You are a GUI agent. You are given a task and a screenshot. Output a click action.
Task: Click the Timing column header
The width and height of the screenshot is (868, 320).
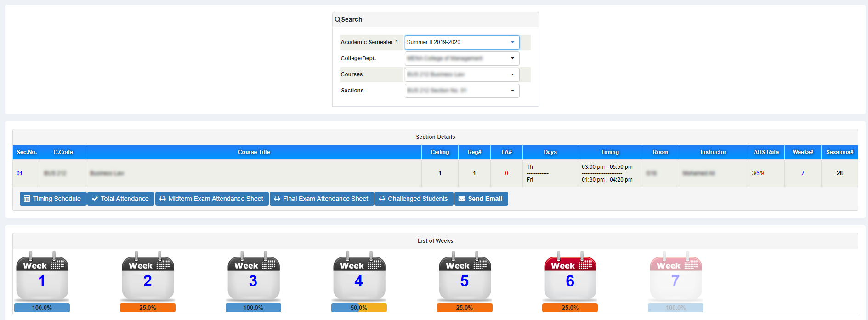coord(610,152)
